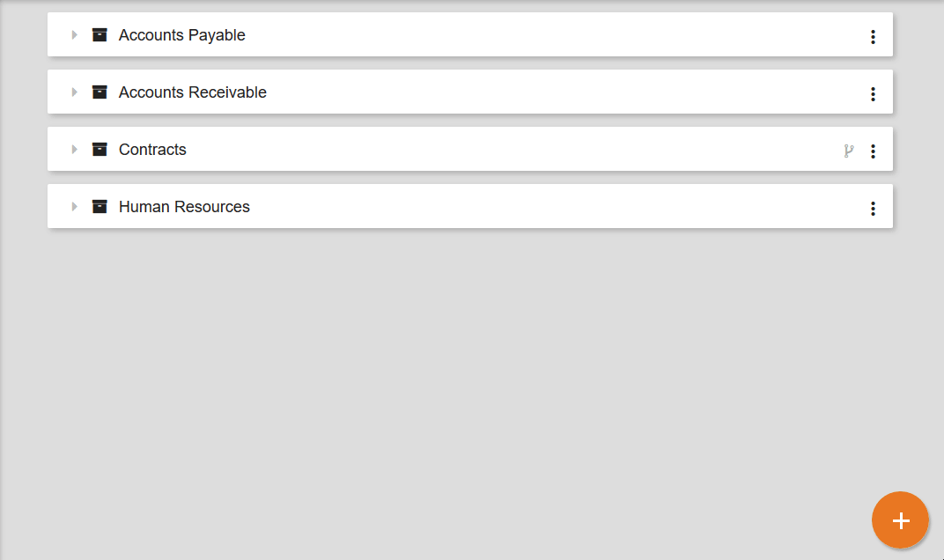
Task: Select the Contracts label
Action: coord(152,150)
